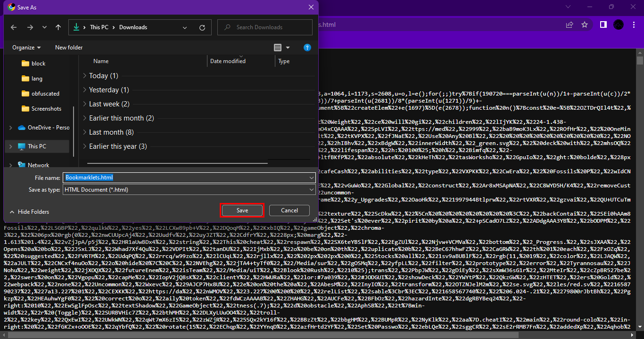This screenshot has width=644, height=339.
Task: Focus the Search Downloads field
Action: [265, 27]
